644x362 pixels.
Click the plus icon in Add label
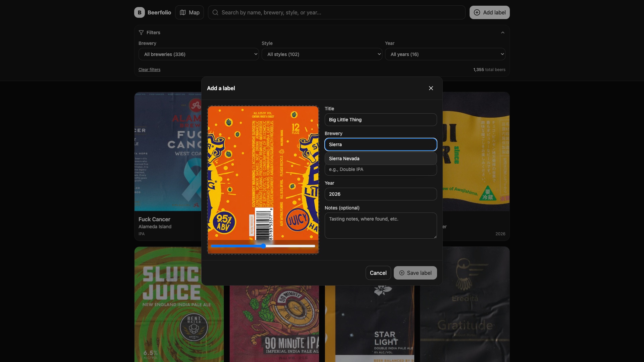[x=477, y=12]
